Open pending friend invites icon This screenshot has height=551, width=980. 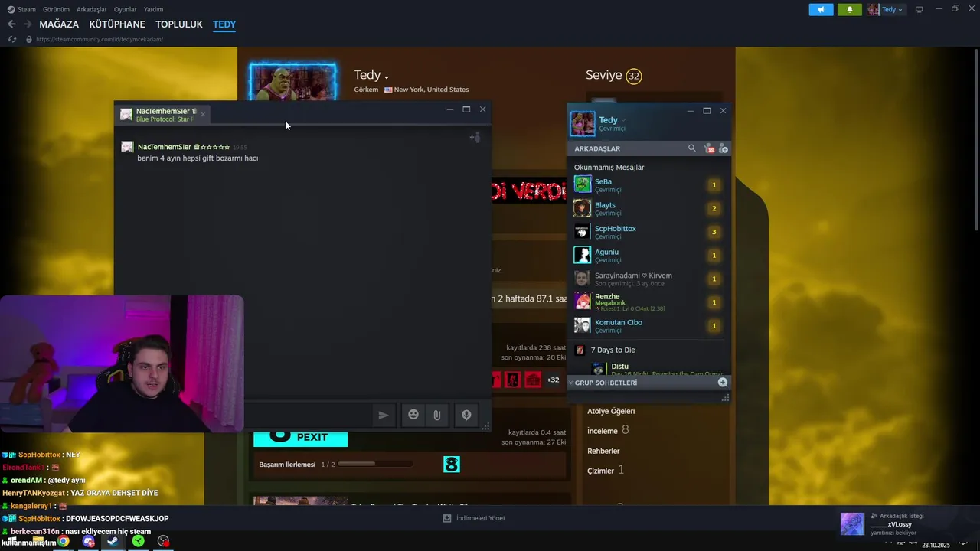tap(709, 148)
